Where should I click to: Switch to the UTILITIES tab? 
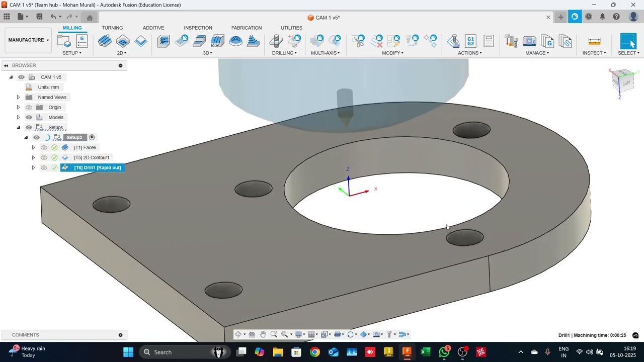(292, 28)
